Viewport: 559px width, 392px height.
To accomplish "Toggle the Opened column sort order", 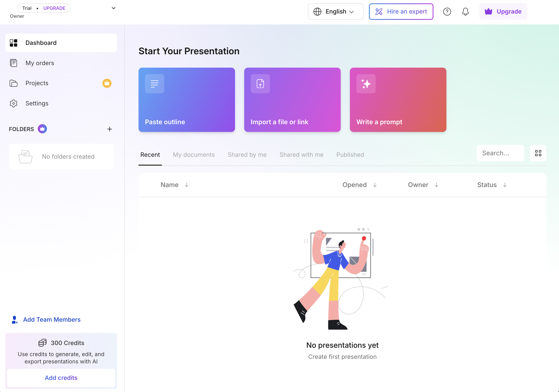I will (375, 185).
